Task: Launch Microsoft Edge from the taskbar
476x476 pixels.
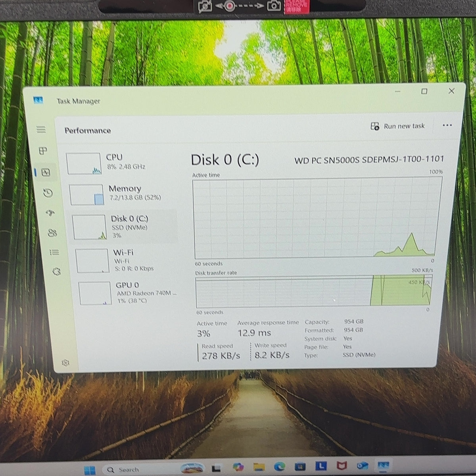Action: click(x=279, y=466)
